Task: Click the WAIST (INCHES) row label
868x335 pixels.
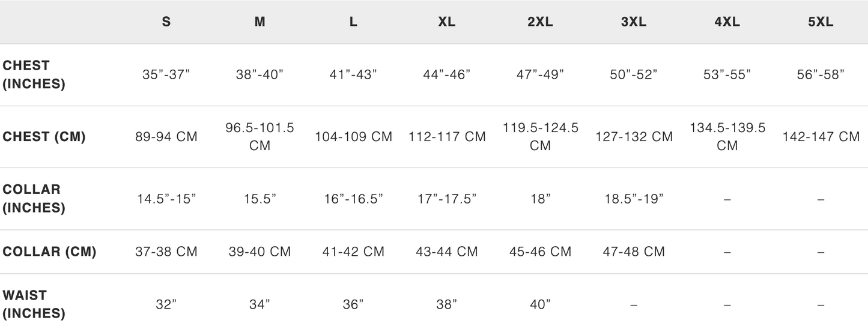Action: pyautogui.click(x=34, y=304)
